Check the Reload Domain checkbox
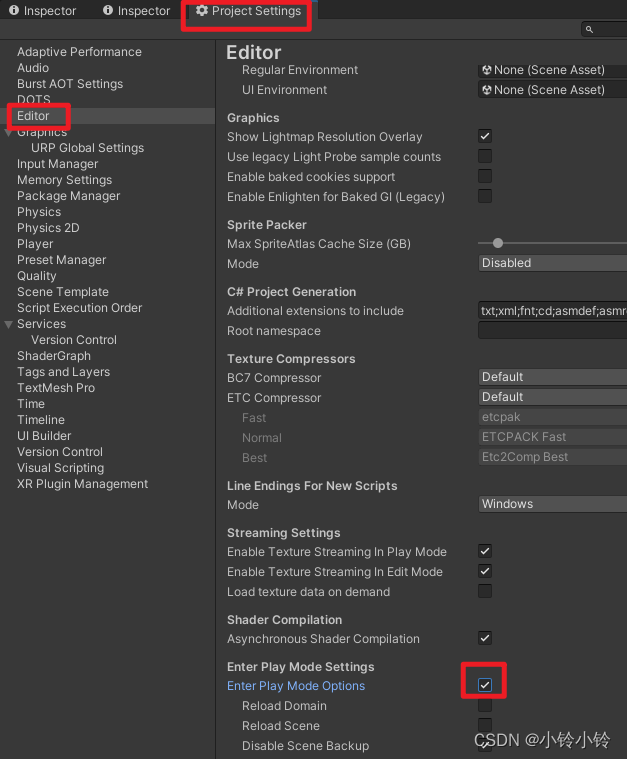Screen dimensions: 627x759 coord(485,705)
